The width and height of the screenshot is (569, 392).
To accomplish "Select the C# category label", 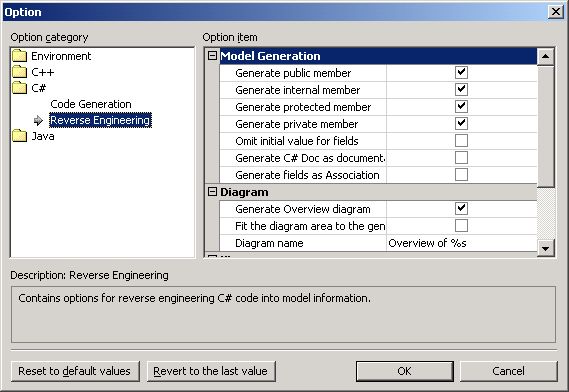I will tap(38, 88).
